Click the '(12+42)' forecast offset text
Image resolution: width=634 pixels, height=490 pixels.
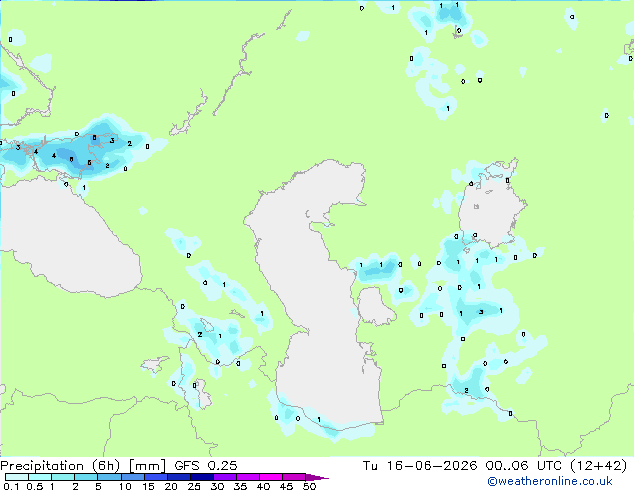598,466
